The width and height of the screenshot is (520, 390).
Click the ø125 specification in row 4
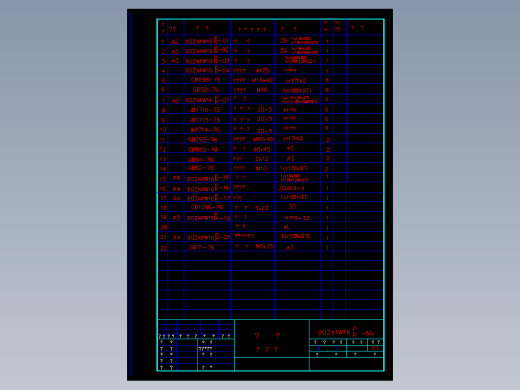click(x=262, y=71)
